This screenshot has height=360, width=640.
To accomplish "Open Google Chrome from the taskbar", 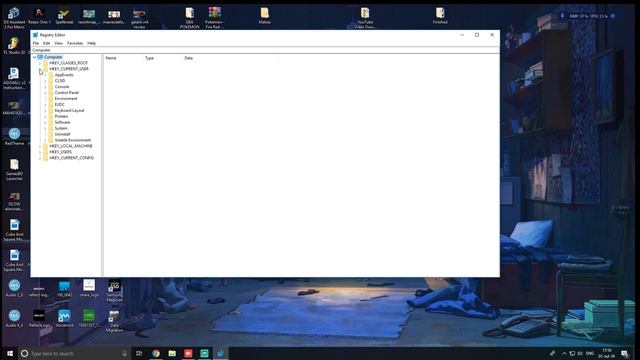I will point(156,353).
